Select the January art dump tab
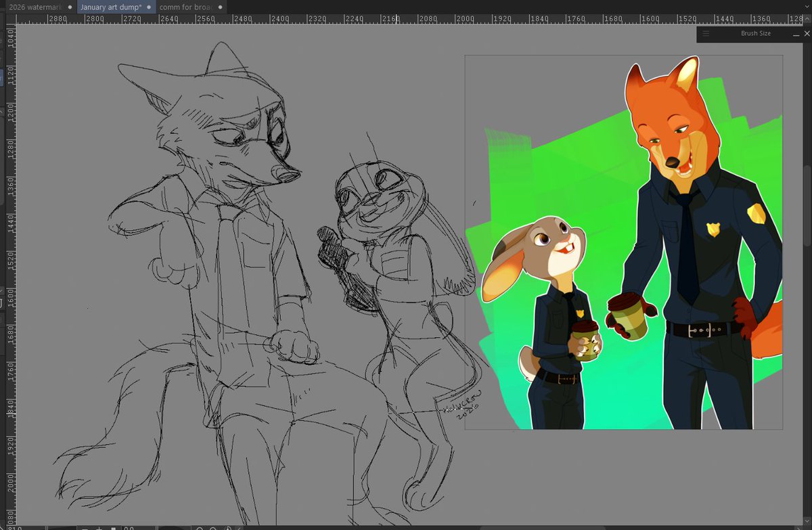This screenshot has height=530, width=812. click(x=112, y=7)
